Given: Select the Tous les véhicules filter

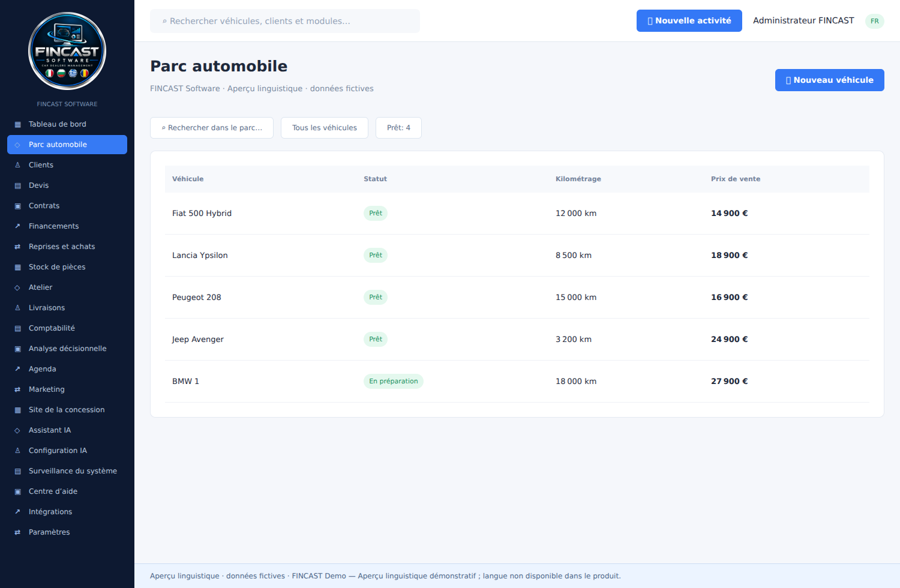Looking at the screenshot, I should [325, 128].
